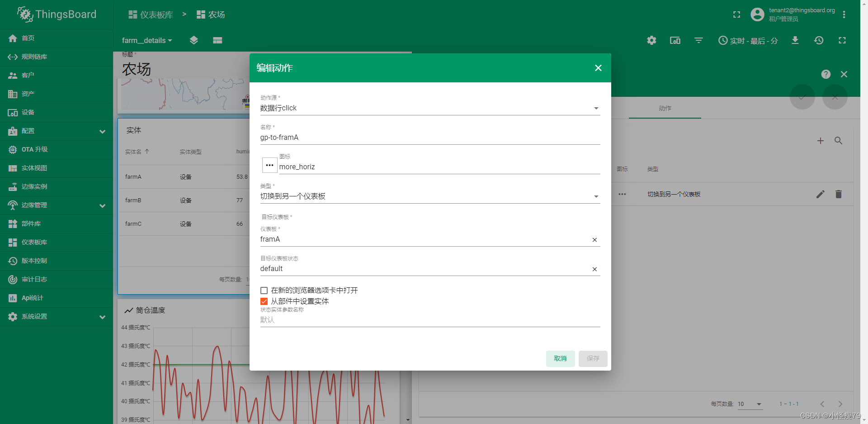Image resolution: width=868 pixels, height=424 pixels.
Task: Go to 客户 customers page
Action: click(x=56, y=75)
